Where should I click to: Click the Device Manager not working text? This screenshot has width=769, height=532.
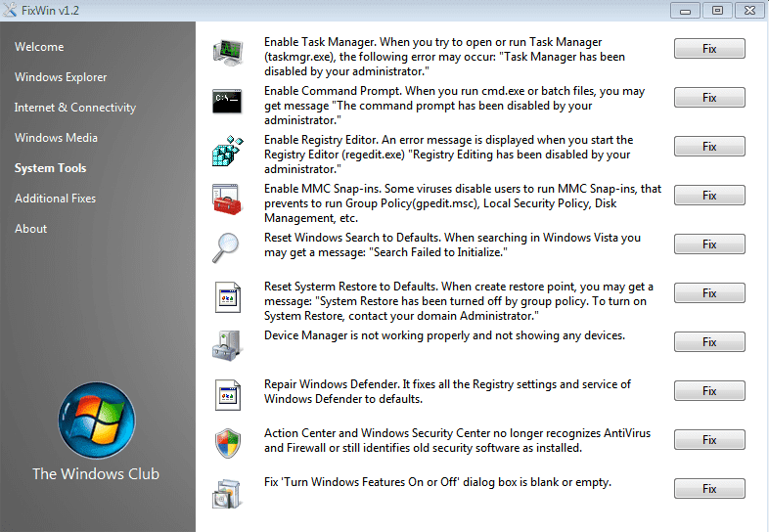pyautogui.click(x=444, y=335)
